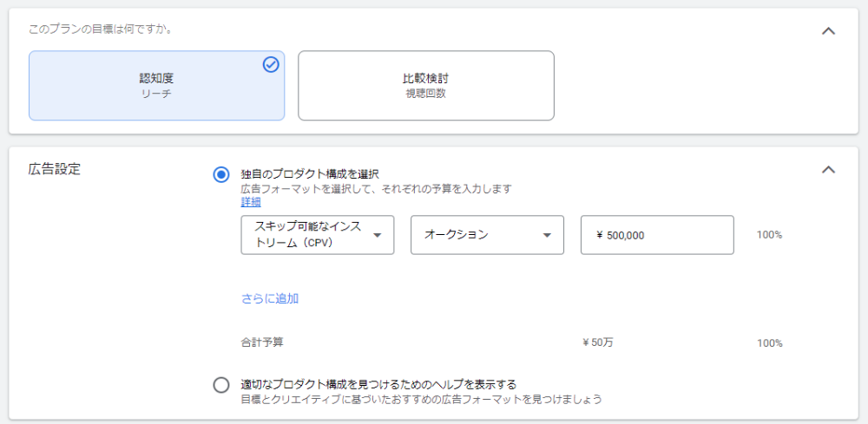Click the 100% share next to budget field

(x=769, y=235)
